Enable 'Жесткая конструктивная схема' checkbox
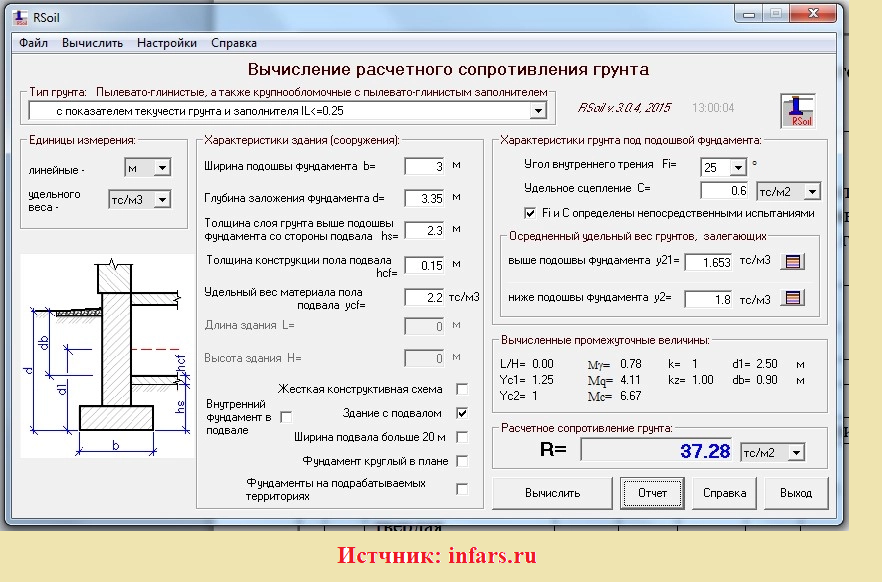Screen dimensions: 882x582 coord(462,389)
